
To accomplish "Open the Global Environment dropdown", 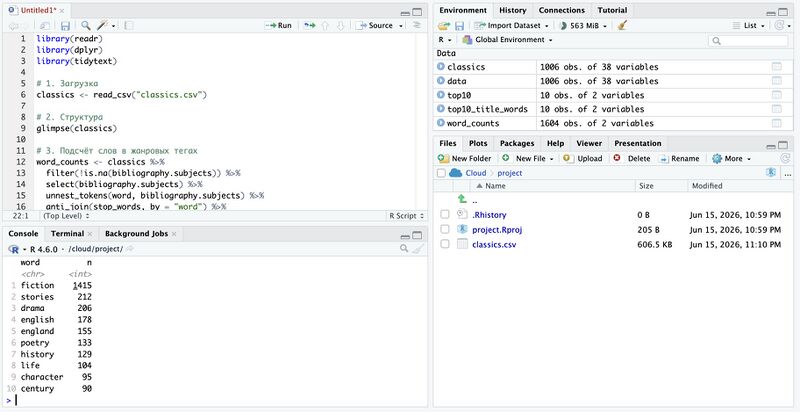I will [507, 39].
